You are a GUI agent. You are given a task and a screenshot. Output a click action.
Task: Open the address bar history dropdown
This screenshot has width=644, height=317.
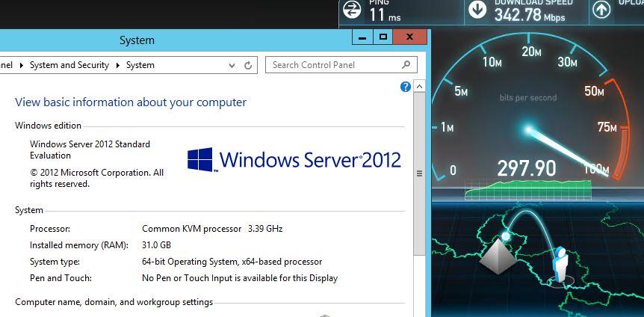(232, 65)
